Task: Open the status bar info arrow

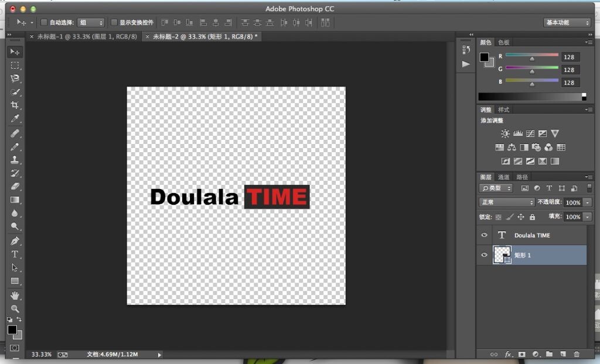Action: point(159,355)
